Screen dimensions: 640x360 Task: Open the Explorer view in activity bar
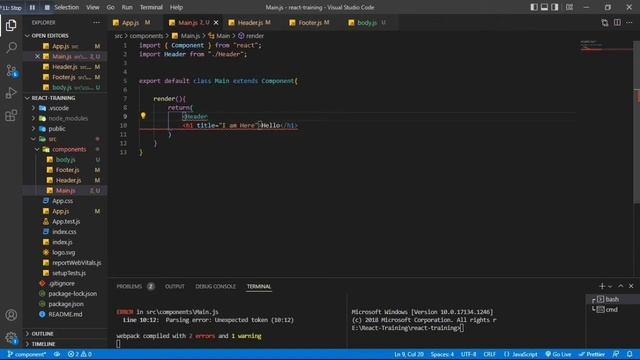pyautogui.click(x=11, y=25)
